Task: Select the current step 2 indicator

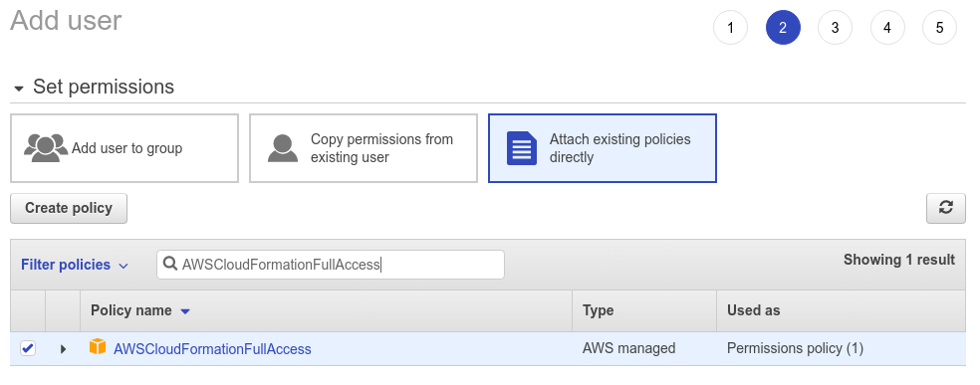Action: 783,28
